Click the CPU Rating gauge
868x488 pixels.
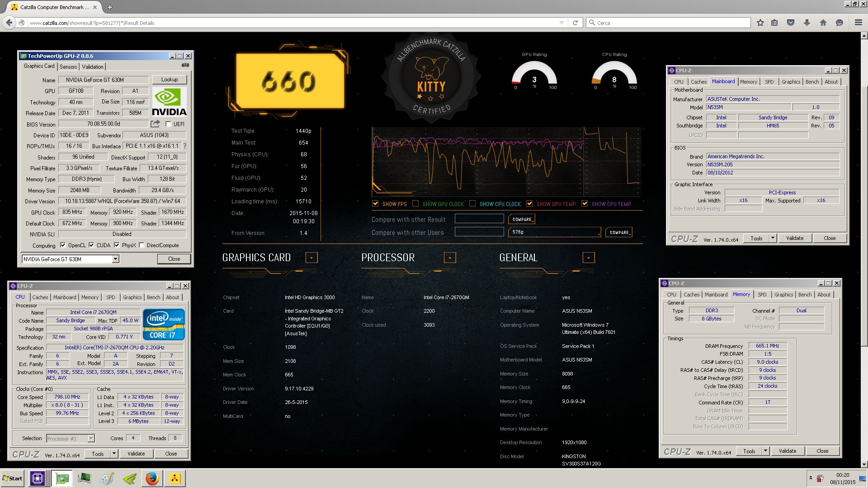[614, 75]
